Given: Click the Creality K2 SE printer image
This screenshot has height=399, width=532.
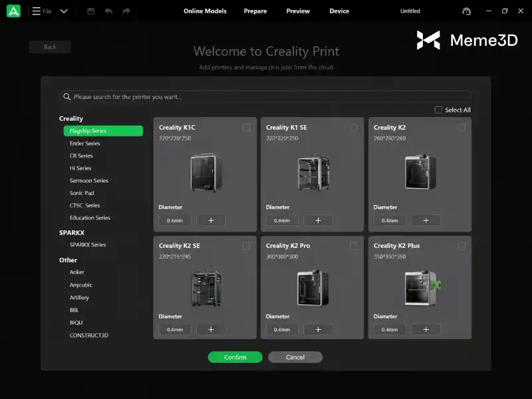Looking at the screenshot, I should (206, 287).
